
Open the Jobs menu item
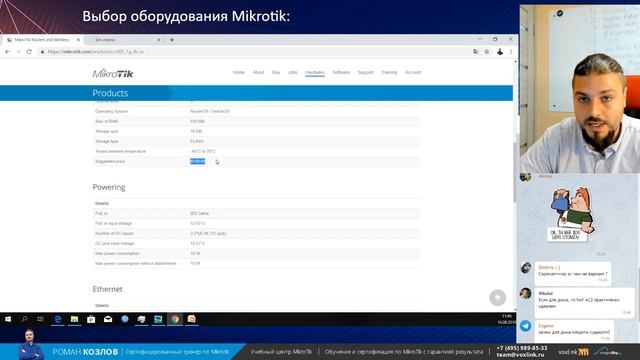click(x=293, y=72)
